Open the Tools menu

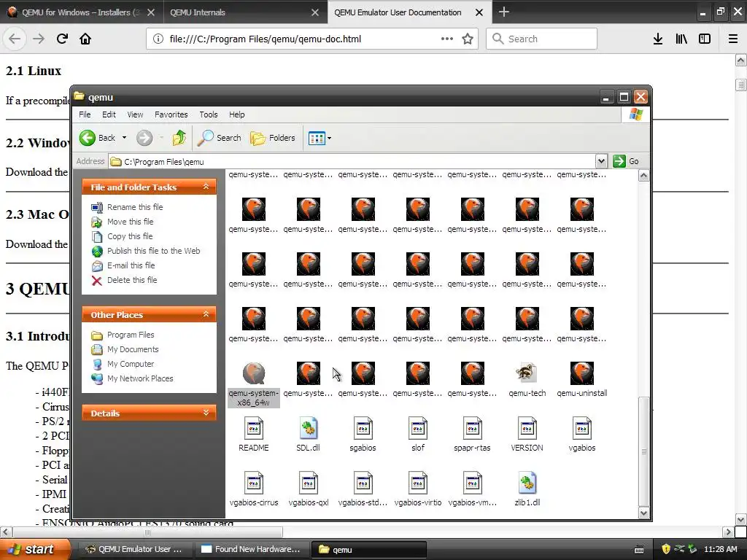pos(208,114)
